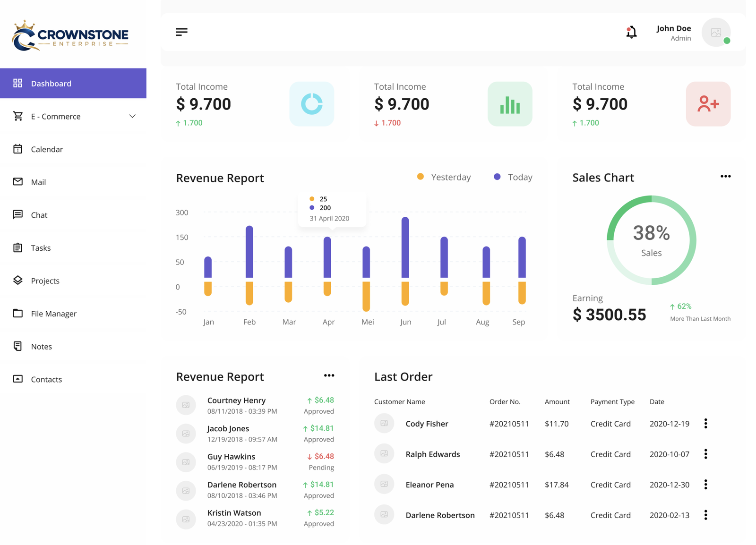Image resolution: width=756 pixels, height=545 pixels.
Task: Open the File Manager menu item
Action: point(73,313)
